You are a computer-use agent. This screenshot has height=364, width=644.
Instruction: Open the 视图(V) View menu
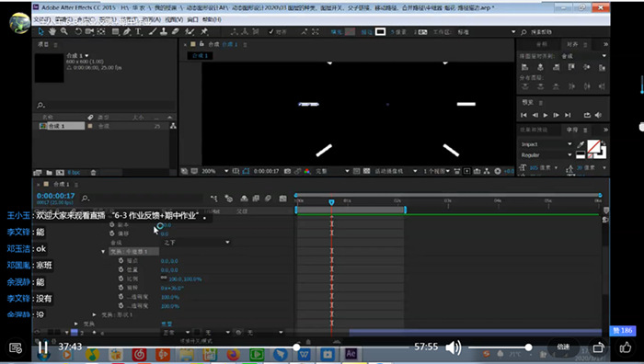pos(174,19)
